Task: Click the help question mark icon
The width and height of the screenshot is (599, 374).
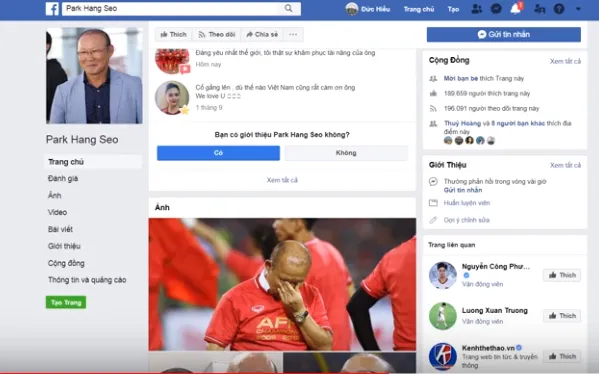Action: [559, 8]
